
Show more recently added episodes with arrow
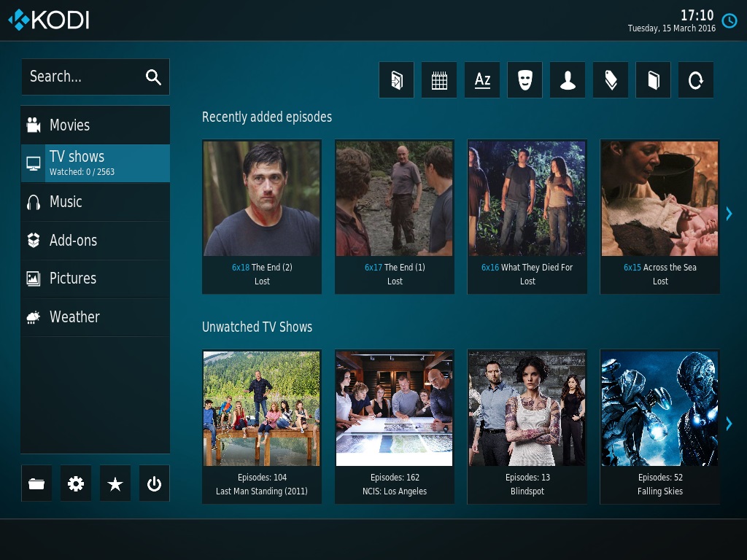pos(729,214)
